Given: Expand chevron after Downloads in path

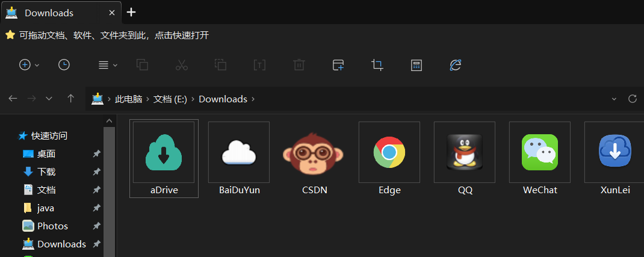Looking at the screenshot, I should [x=253, y=99].
